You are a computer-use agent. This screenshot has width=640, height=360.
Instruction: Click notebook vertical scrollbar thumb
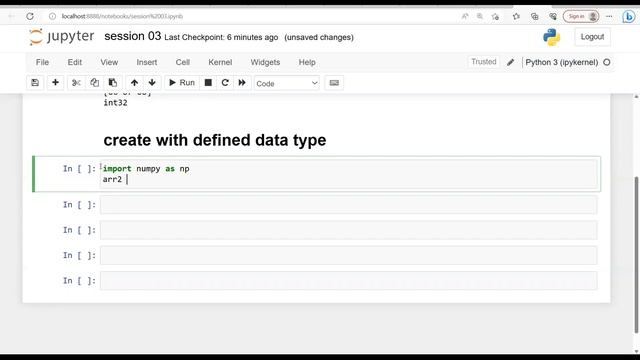tap(636, 255)
